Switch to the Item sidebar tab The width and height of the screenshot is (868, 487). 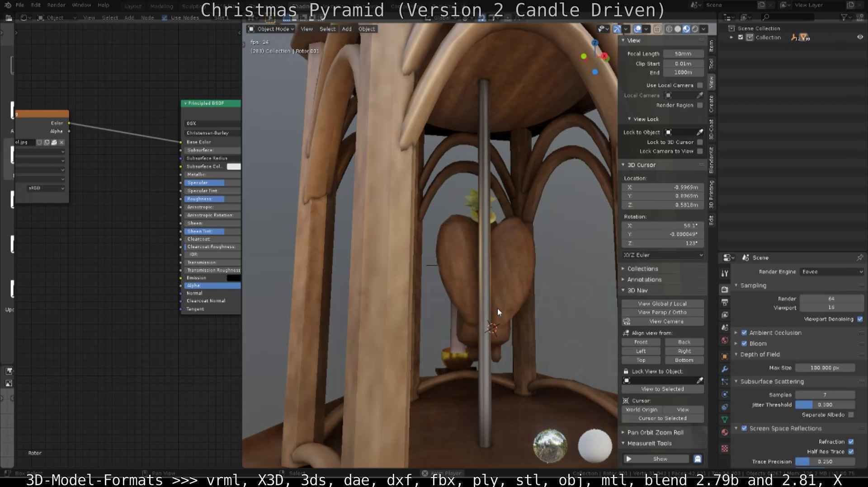pos(712,46)
